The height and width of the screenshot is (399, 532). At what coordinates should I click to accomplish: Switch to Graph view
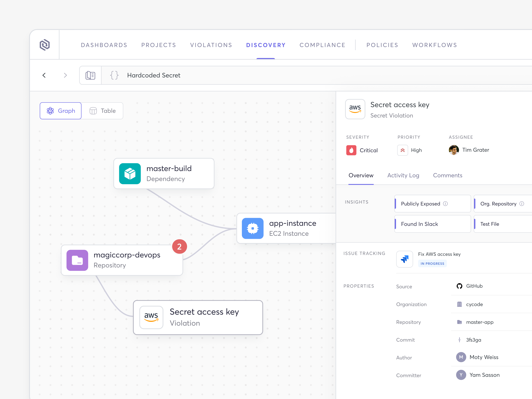[x=60, y=111]
